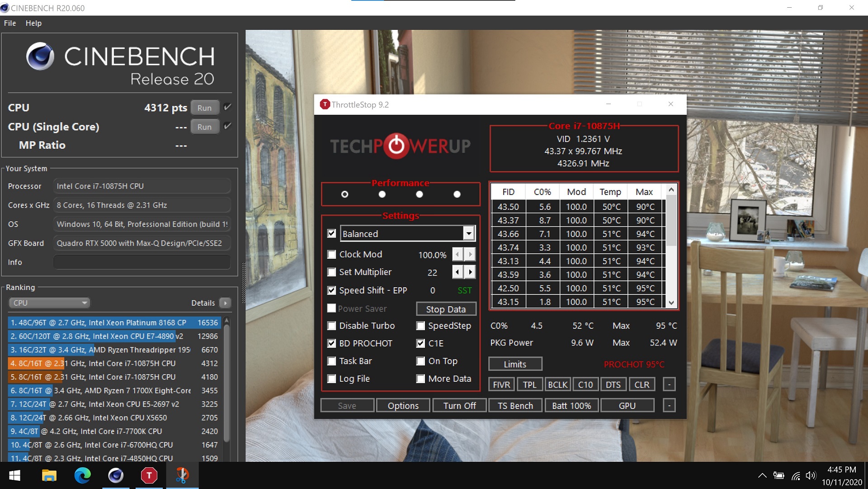Open the File menu in Cinebench

coord(10,23)
